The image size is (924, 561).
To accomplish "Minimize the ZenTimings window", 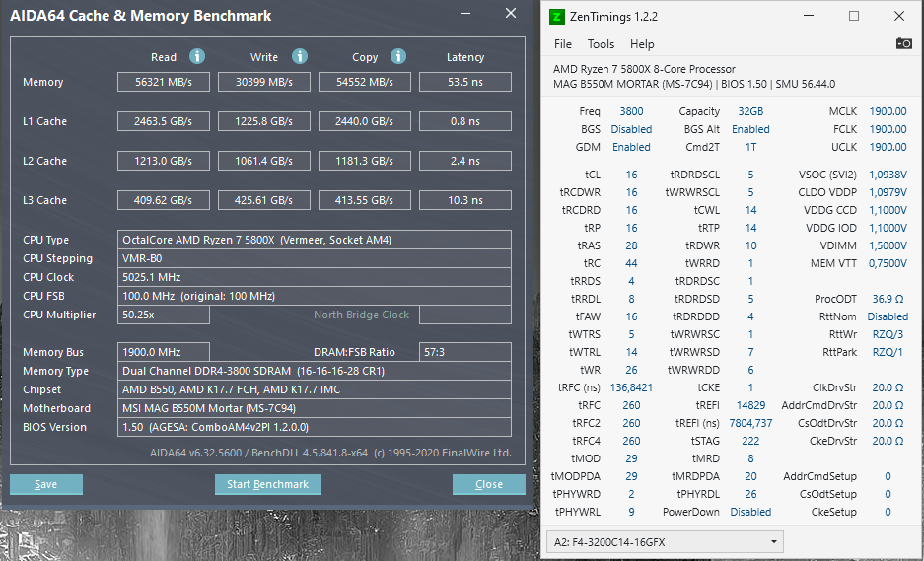I will click(809, 16).
